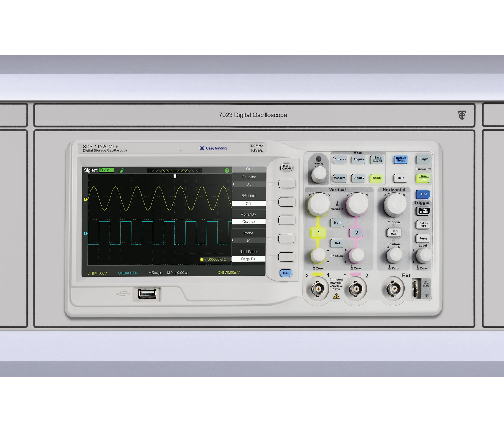This screenshot has height=432, width=504.
Task: Open the Math function menu
Action: (337, 222)
